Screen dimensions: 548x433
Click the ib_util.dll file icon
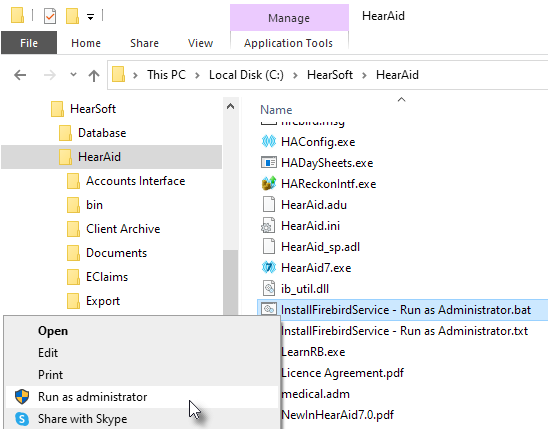(269, 289)
